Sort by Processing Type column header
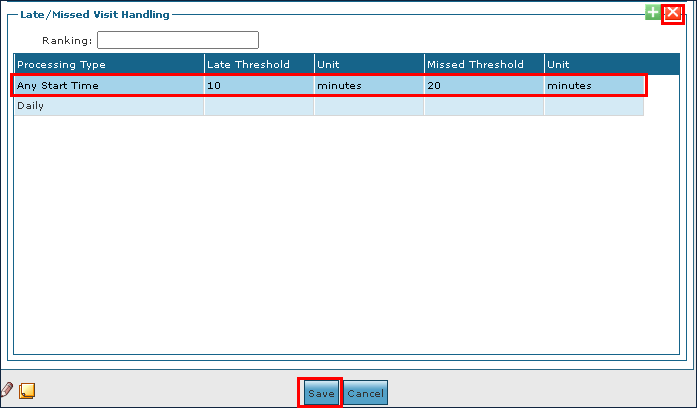The height and width of the screenshot is (408, 697). (109, 65)
